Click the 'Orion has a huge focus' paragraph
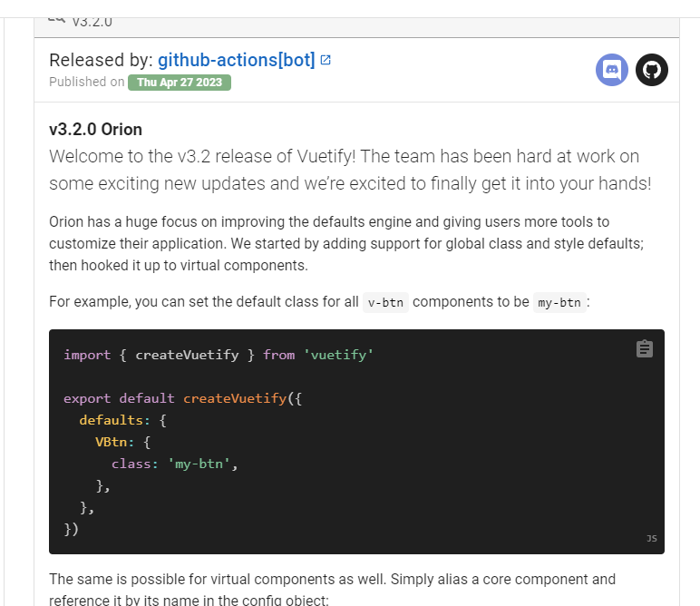The width and height of the screenshot is (700, 606). 346,243
